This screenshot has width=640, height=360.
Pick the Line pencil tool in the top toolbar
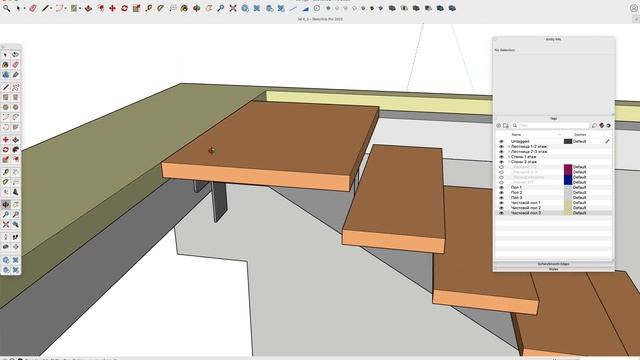45,8
